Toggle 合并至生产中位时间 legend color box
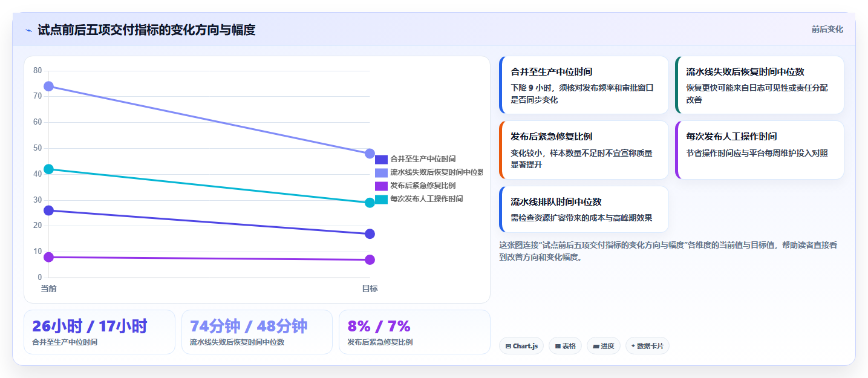 pyautogui.click(x=381, y=160)
